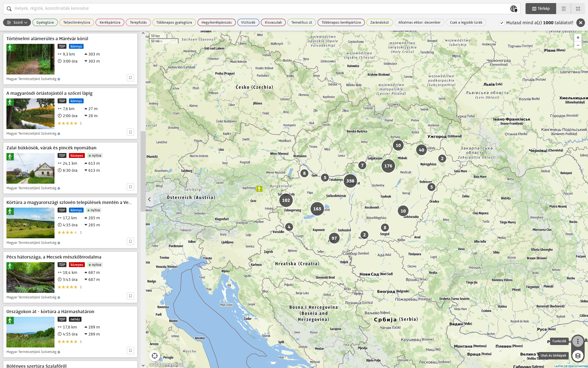
Task: Bookmark Körtúra a magyarországi szlovén települések tour
Action: 130,241
